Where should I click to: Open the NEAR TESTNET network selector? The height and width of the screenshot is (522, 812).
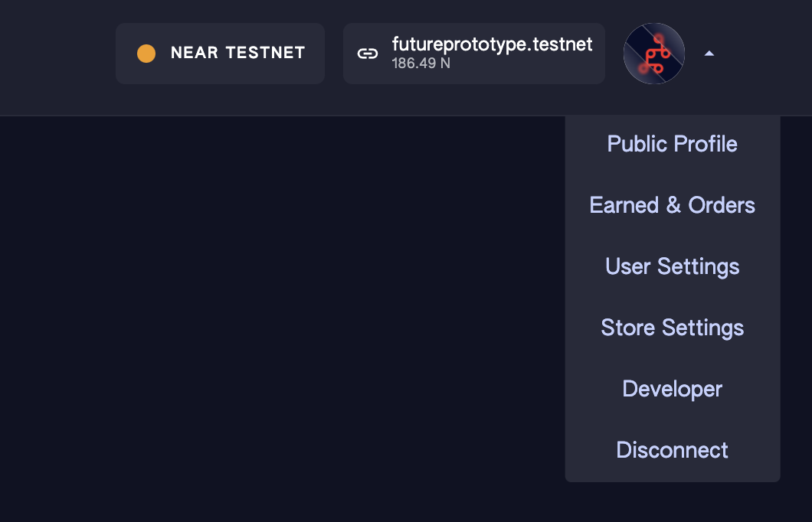click(220, 54)
